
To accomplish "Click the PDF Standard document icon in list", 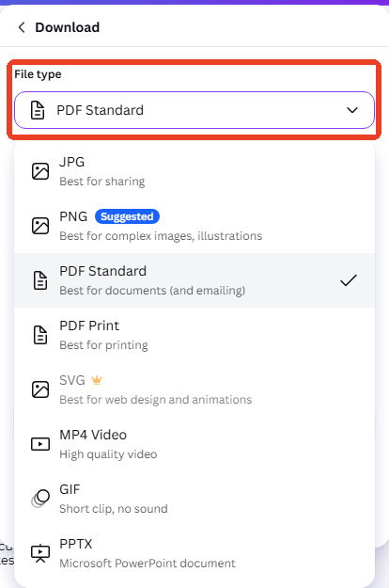I will [x=40, y=280].
